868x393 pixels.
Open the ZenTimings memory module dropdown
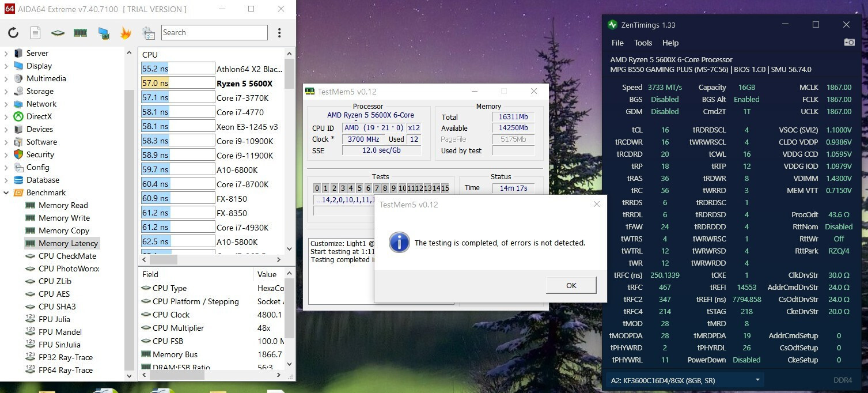684,380
